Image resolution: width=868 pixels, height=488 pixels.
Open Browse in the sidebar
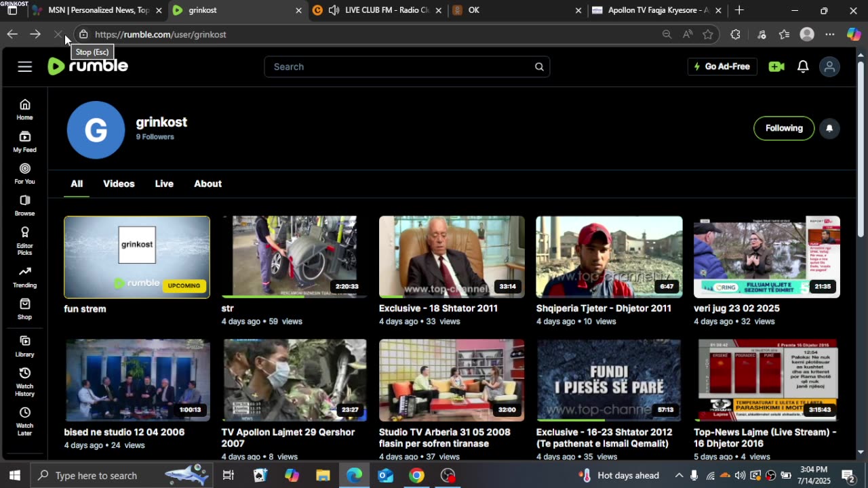click(24, 205)
